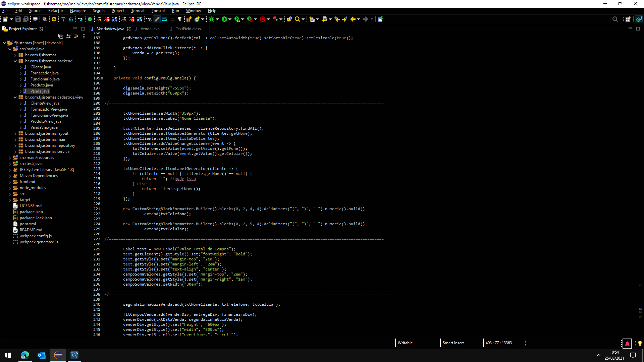Click the toolbar Search magnifier with dropdown
The image size is (644, 362).
point(298,19)
